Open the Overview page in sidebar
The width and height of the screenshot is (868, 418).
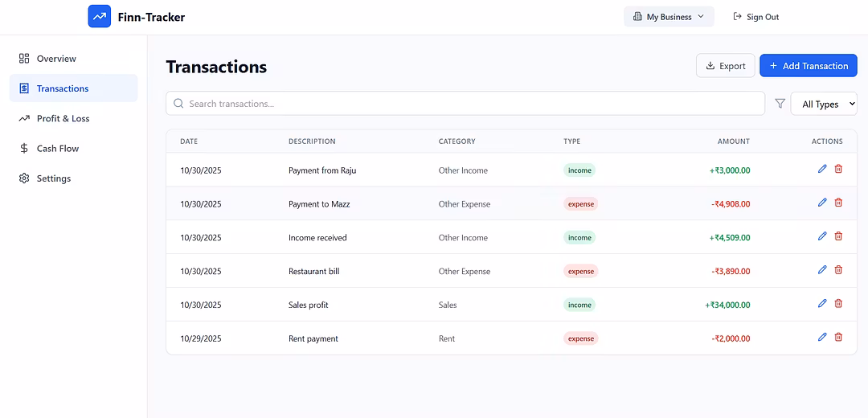click(x=56, y=59)
